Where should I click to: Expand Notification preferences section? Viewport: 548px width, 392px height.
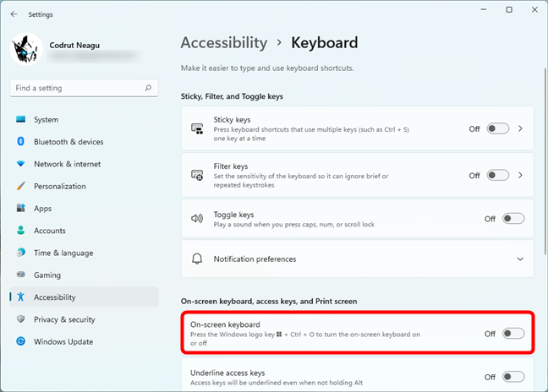coord(520,259)
